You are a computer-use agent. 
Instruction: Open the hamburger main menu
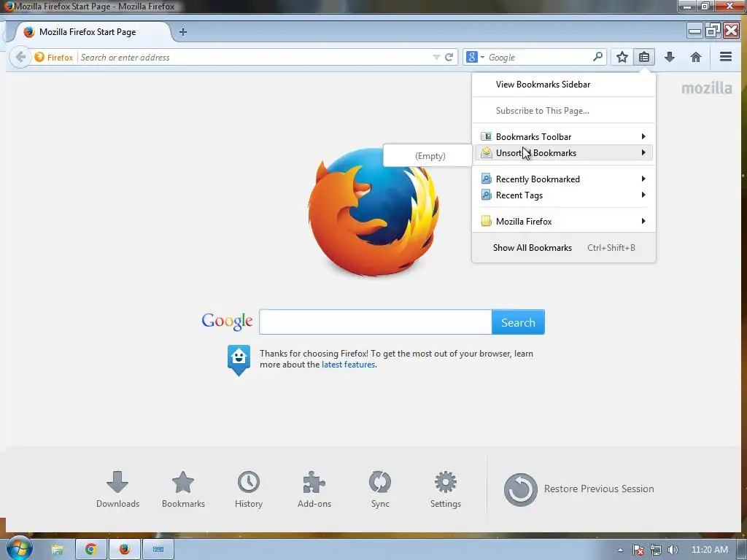pyautogui.click(x=726, y=57)
